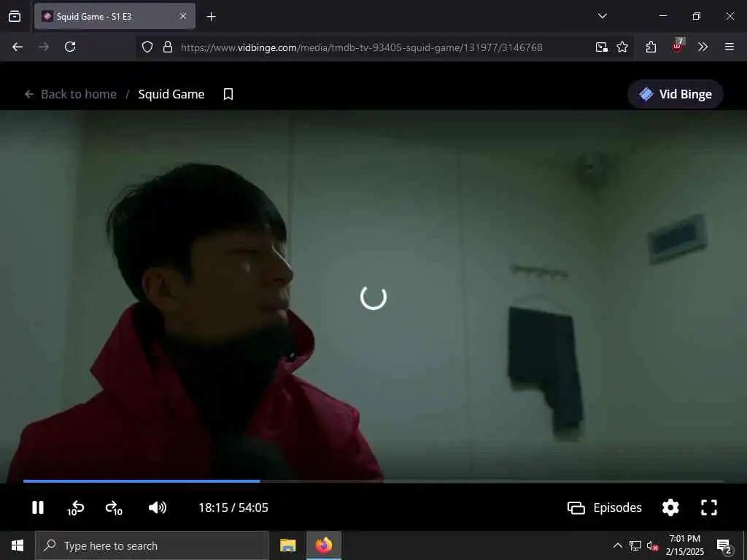Image resolution: width=747 pixels, height=560 pixels.
Task: View site security padlock info
Action: [168, 47]
